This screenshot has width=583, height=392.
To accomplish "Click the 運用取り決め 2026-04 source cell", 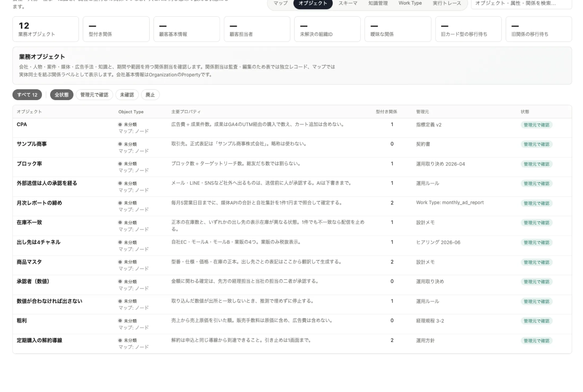I will click(440, 164).
